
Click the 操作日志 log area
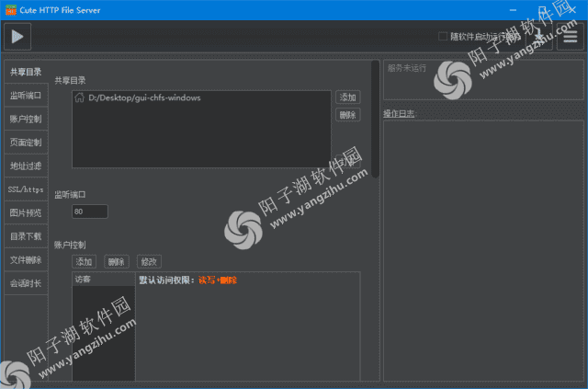pos(483,251)
